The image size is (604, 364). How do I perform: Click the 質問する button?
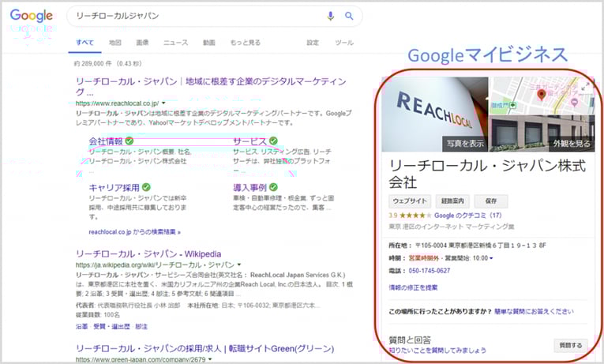point(571,346)
